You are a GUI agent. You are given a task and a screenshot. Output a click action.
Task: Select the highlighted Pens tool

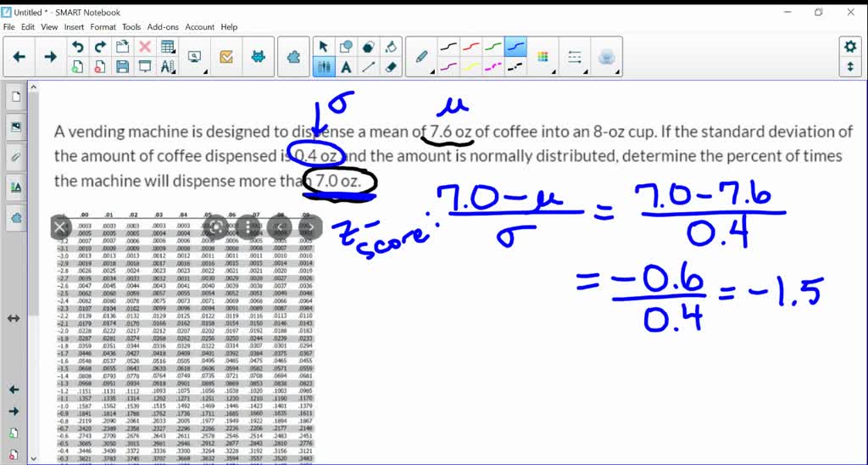[x=324, y=67]
